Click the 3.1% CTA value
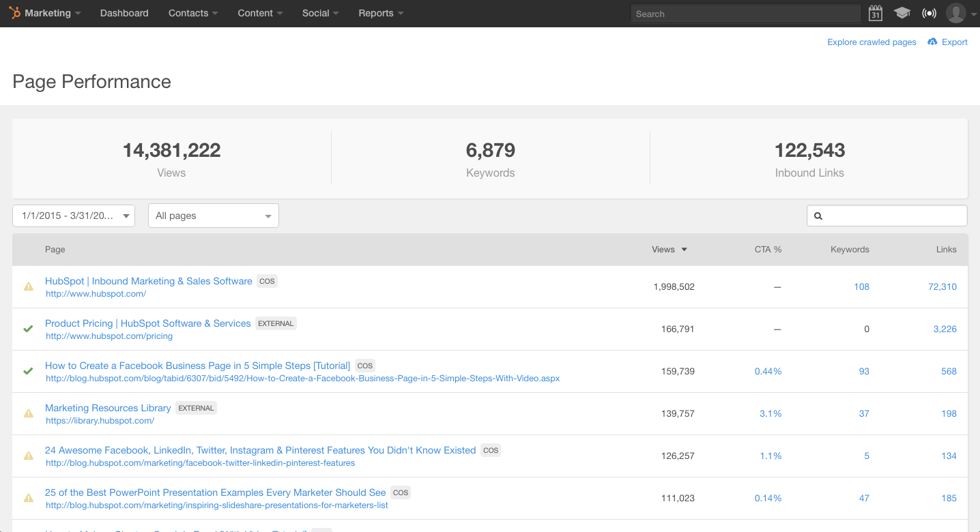 click(770, 413)
